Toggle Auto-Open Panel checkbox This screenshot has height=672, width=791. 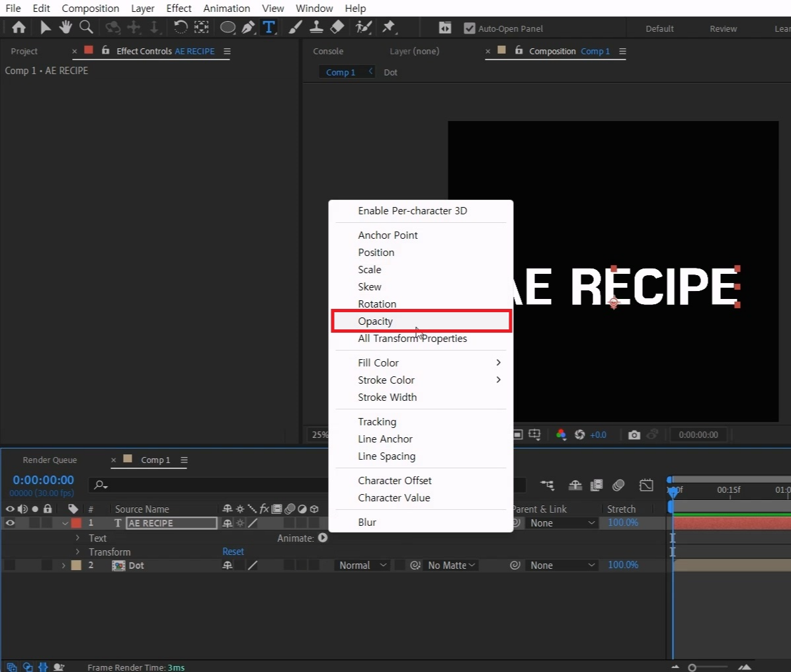pyautogui.click(x=469, y=28)
